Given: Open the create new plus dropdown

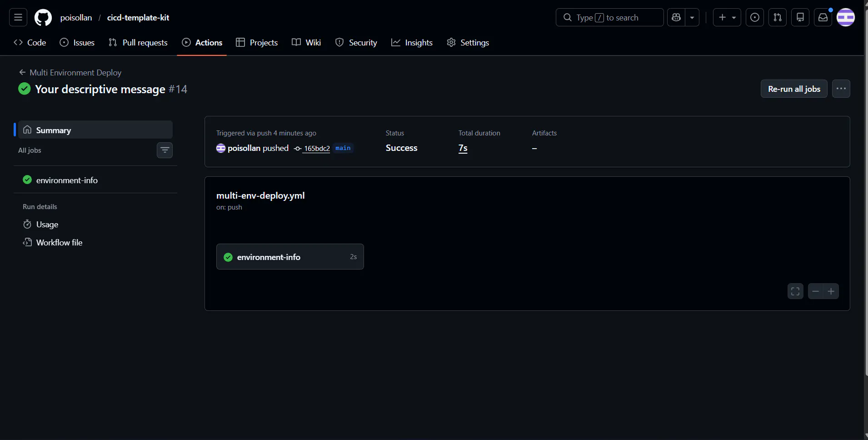Looking at the screenshot, I should tap(727, 17).
